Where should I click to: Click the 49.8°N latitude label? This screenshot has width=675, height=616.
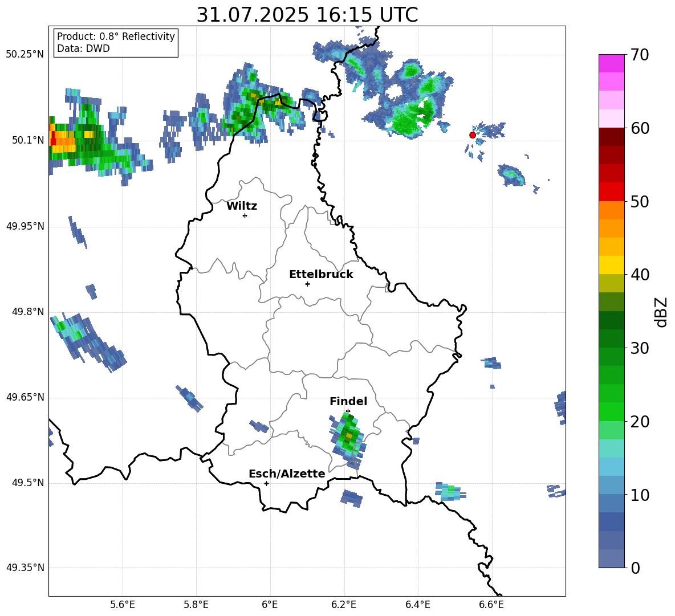tap(27, 312)
